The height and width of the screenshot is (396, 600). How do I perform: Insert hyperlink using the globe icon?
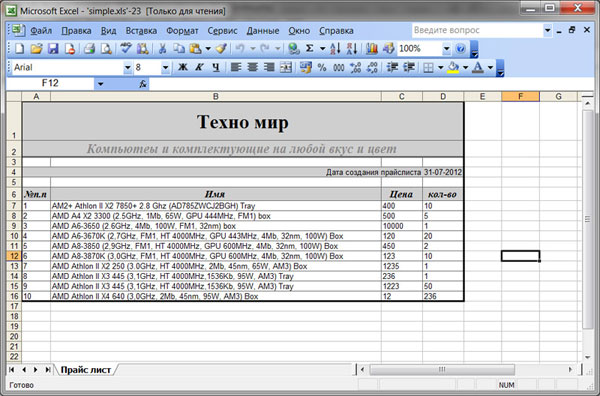[294, 49]
